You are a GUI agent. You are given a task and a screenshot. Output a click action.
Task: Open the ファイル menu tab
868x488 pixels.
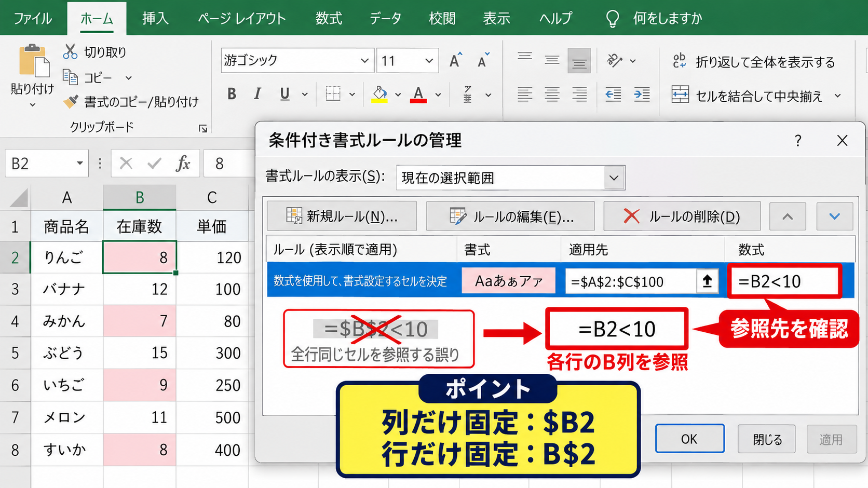point(32,18)
